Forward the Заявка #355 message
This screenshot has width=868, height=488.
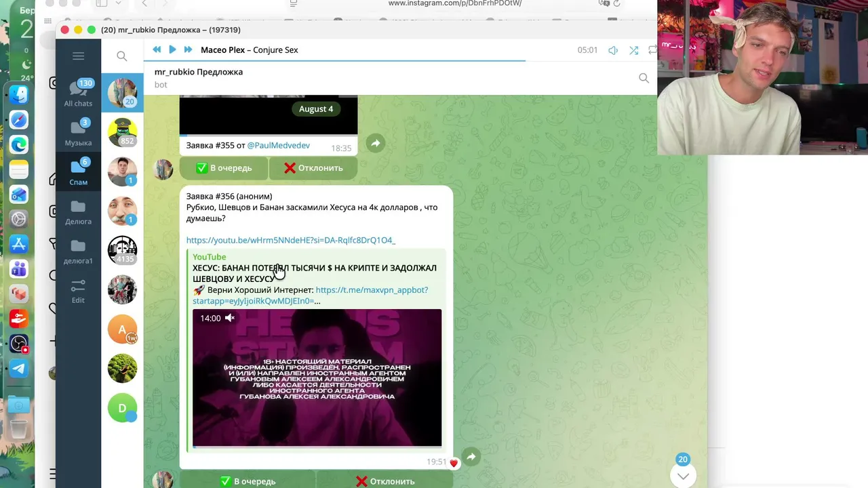point(375,143)
